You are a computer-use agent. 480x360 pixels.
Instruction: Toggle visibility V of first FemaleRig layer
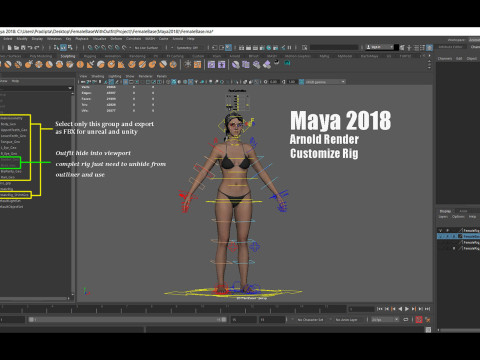[x=440, y=230]
